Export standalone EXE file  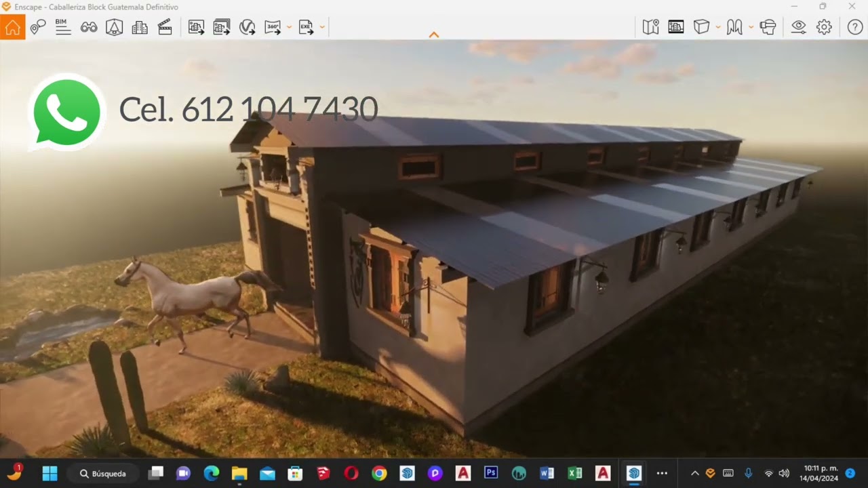click(x=306, y=27)
